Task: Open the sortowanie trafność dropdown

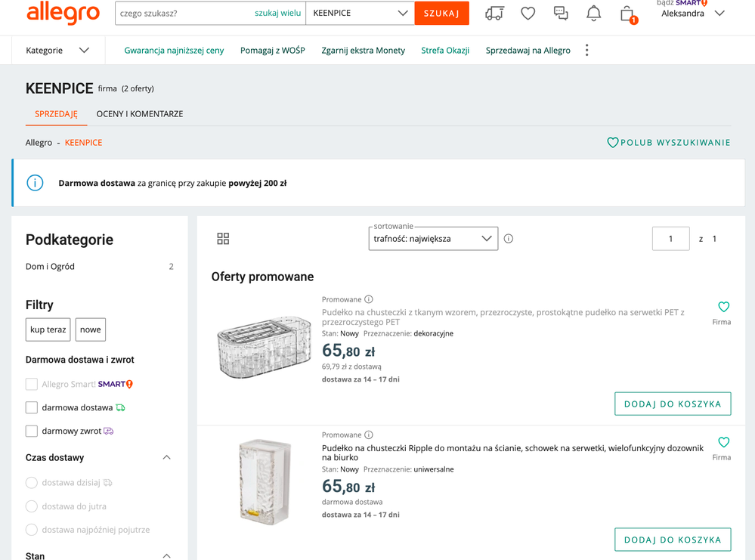Action: coord(433,239)
